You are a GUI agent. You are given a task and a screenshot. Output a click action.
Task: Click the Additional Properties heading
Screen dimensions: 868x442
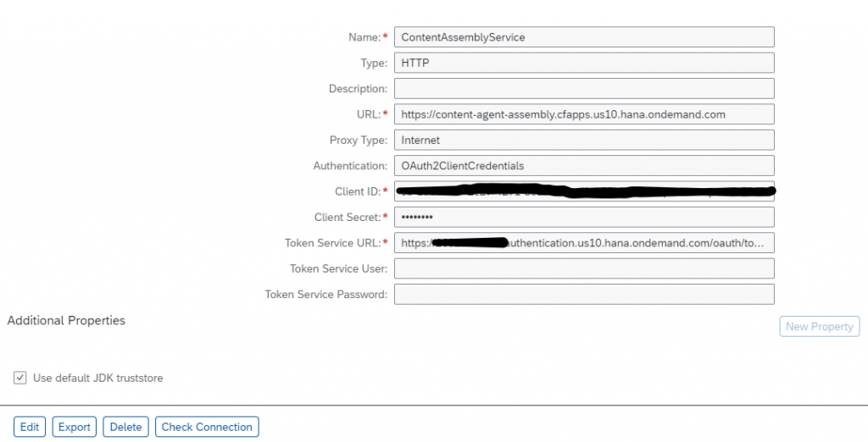(x=66, y=320)
